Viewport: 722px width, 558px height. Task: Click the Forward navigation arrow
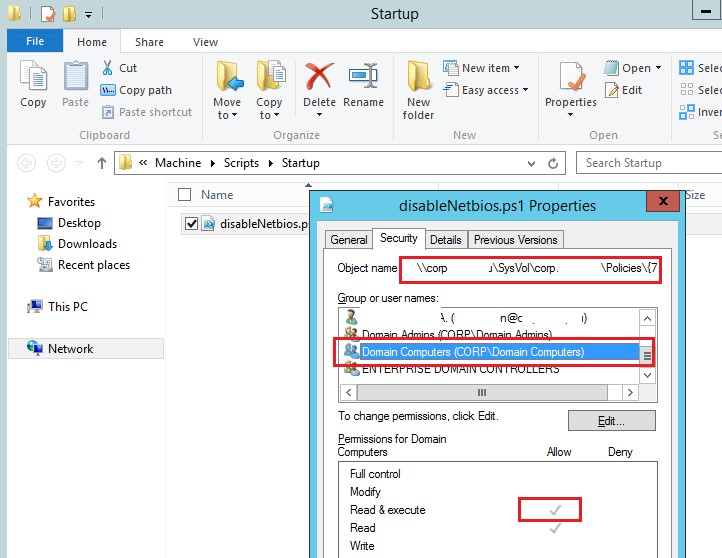(x=56, y=163)
